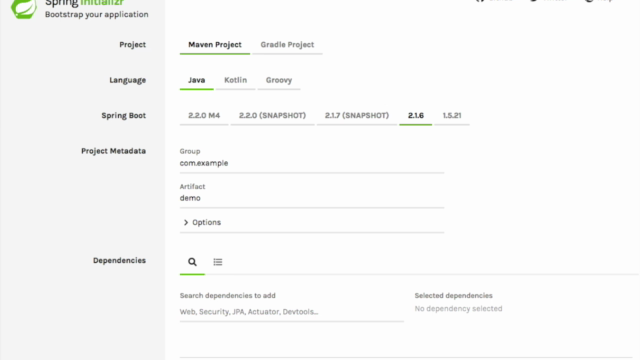The width and height of the screenshot is (640, 360).
Task: Click Spring Initializr title text
Action: click(x=84, y=3)
